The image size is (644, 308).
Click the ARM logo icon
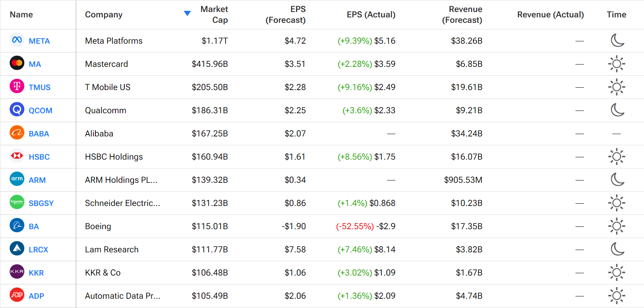click(x=17, y=179)
